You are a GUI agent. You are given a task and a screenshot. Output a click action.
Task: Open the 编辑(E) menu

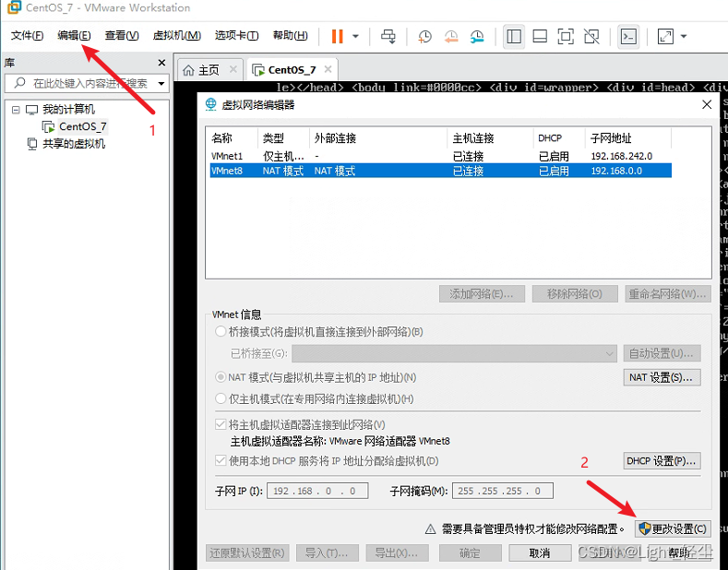point(75,36)
